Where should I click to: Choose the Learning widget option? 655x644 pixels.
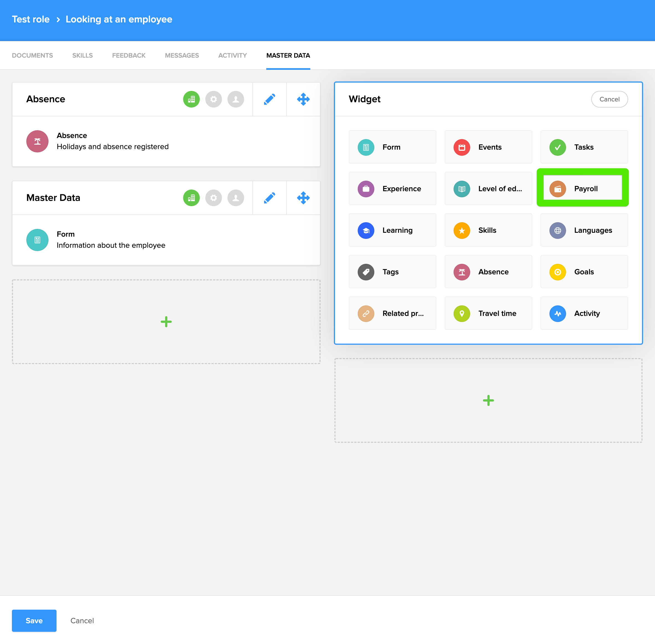pos(392,230)
